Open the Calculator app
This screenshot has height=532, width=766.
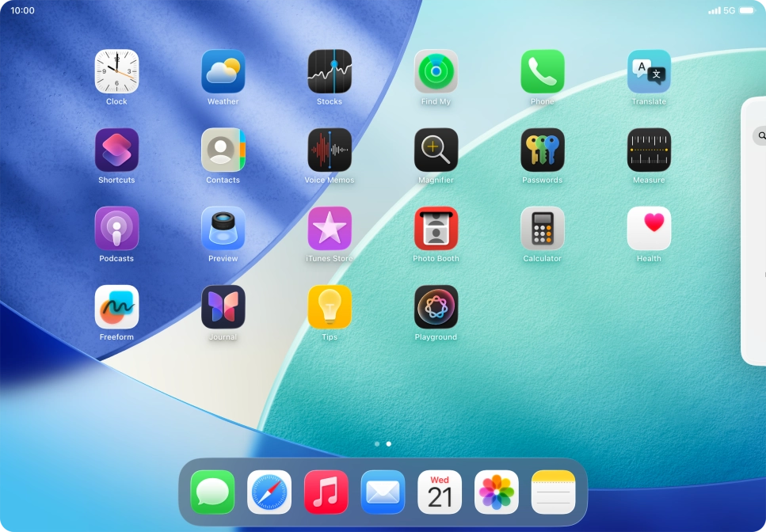(x=542, y=228)
